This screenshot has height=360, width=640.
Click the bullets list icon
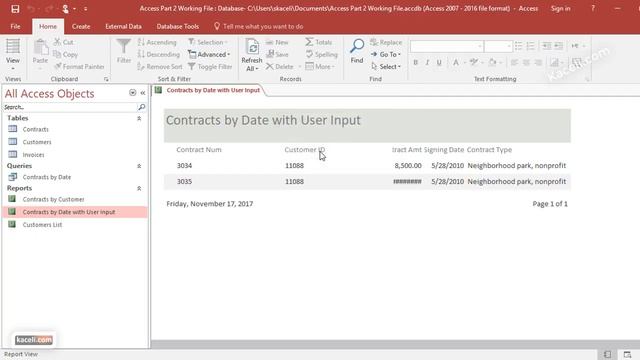coord(518,46)
